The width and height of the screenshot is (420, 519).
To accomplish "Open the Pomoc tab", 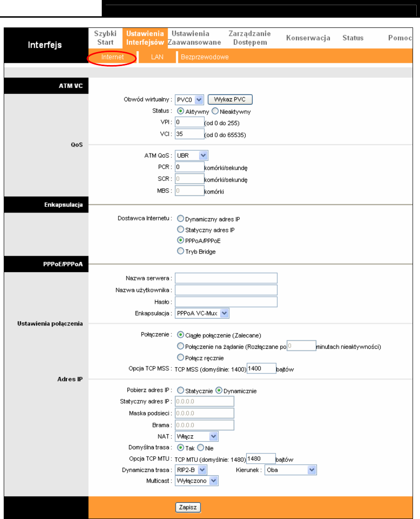I will [400, 38].
